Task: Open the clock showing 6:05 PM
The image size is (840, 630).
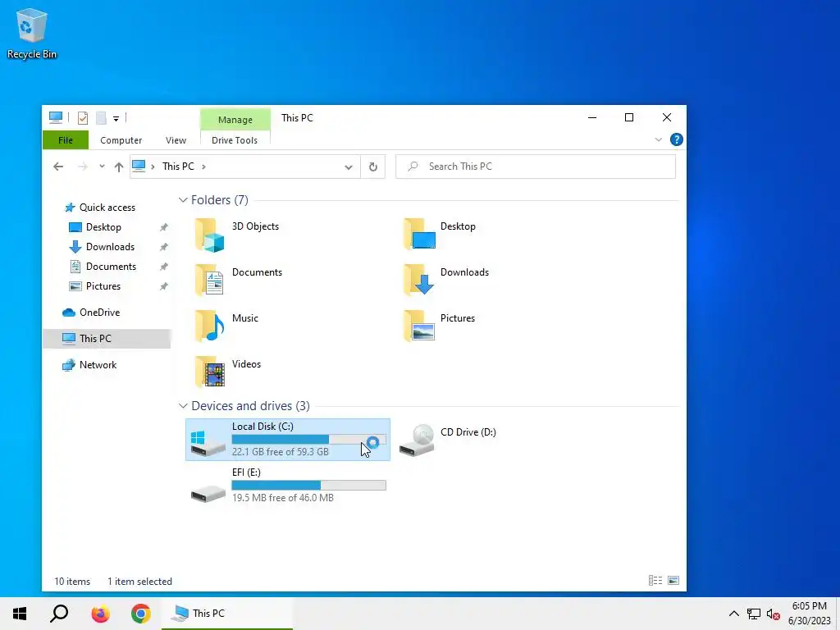Action: coord(809,614)
